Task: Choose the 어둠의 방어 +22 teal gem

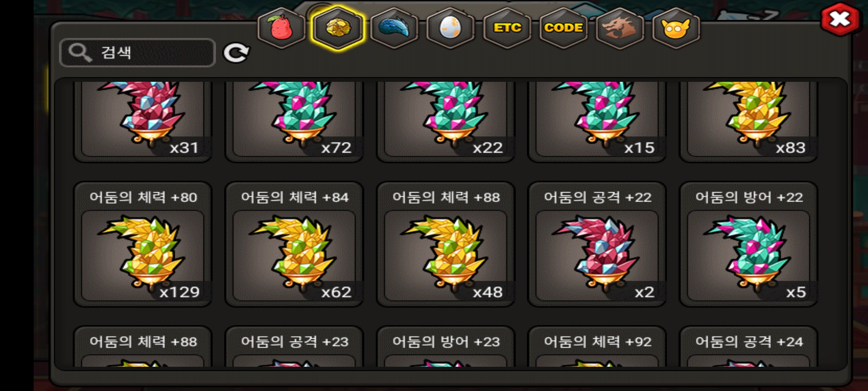Action: (749, 244)
